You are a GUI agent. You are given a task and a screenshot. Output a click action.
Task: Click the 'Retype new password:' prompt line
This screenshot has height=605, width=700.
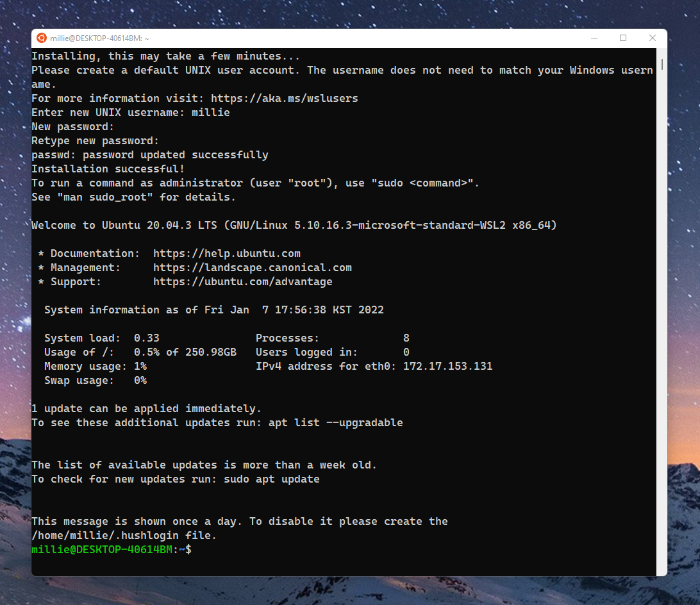point(95,140)
